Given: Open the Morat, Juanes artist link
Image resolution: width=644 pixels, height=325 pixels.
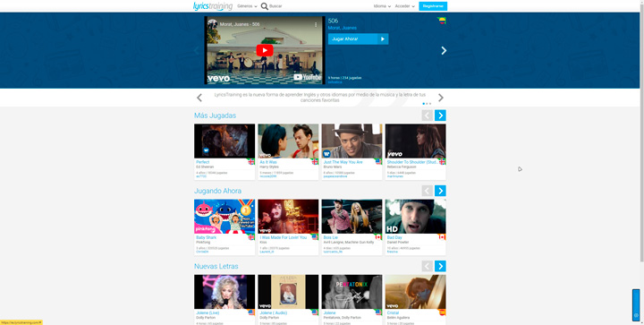Looking at the screenshot, I should point(342,28).
